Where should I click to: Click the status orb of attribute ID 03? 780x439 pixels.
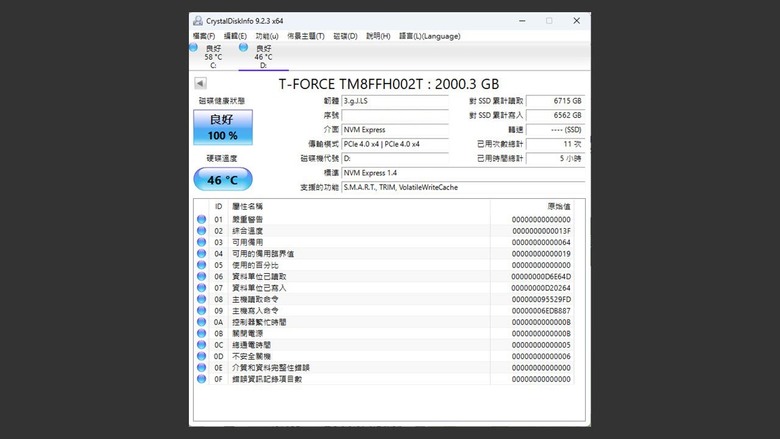201,242
